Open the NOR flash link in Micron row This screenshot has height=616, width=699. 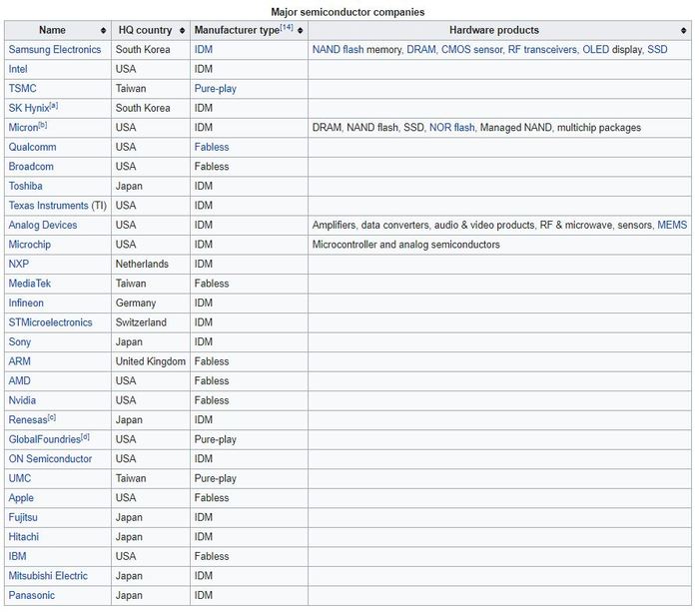pyautogui.click(x=451, y=128)
